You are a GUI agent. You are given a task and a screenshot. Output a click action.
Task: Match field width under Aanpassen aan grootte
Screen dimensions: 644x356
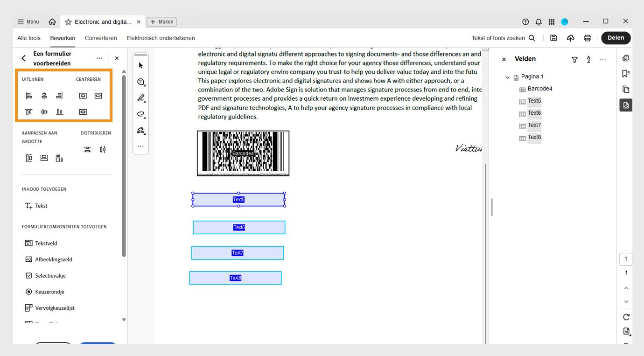pos(44,158)
